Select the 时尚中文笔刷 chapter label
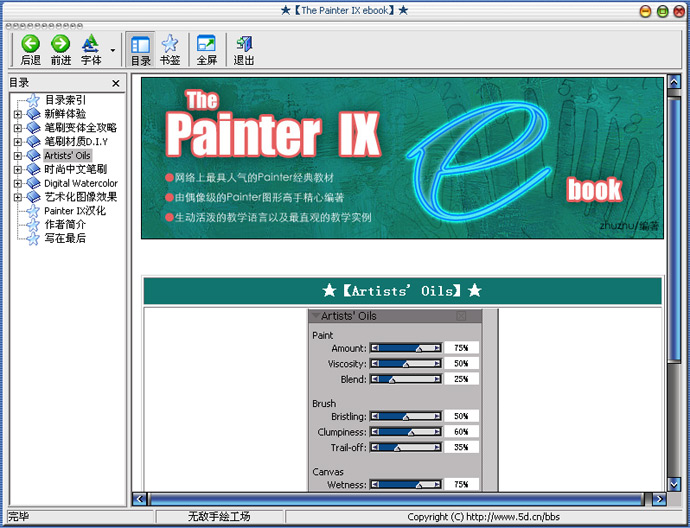Image resolution: width=690 pixels, height=528 pixels. coord(75,169)
